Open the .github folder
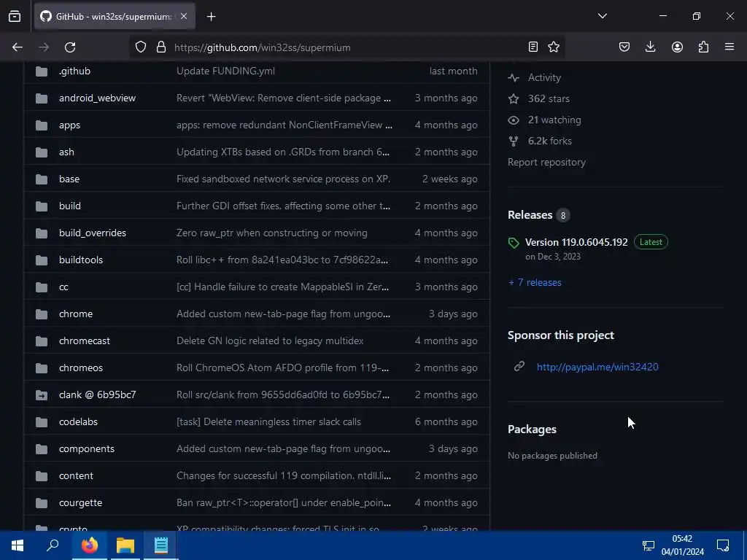This screenshot has height=560, width=747. click(74, 71)
